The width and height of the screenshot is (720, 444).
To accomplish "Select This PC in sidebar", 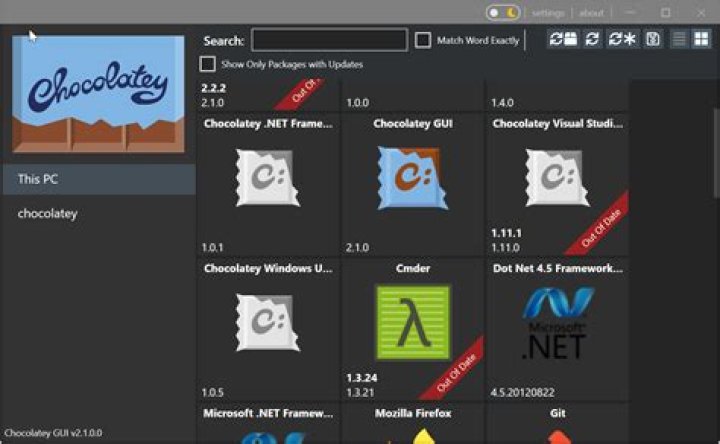I will (x=99, y=179).
